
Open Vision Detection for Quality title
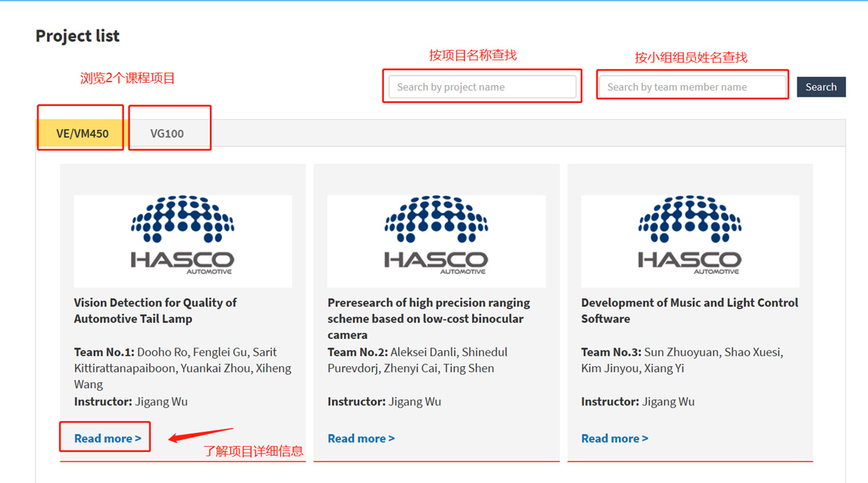click(155, 311)
